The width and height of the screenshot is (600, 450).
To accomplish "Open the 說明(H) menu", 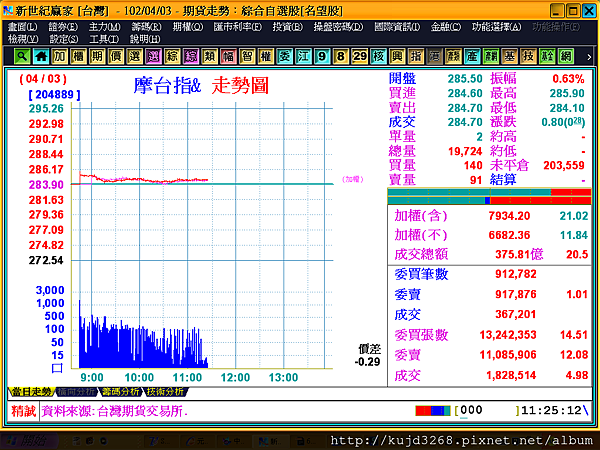I will click(x=145, y=39).
